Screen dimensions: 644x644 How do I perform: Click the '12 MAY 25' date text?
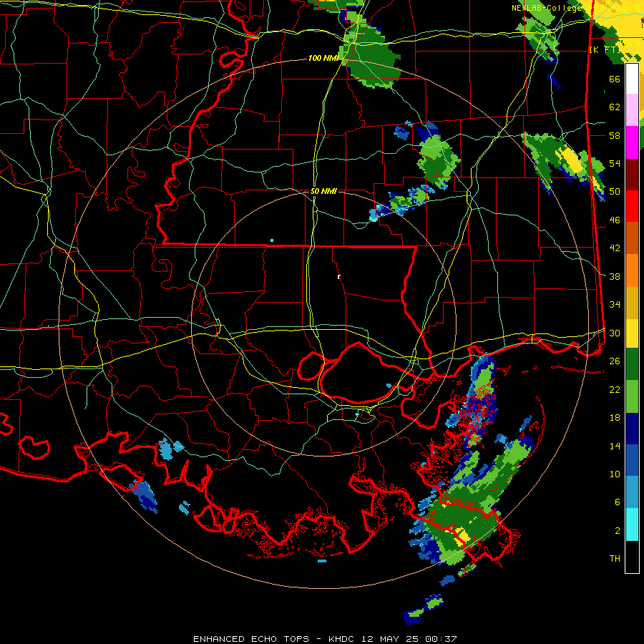[x=390, y=639]
